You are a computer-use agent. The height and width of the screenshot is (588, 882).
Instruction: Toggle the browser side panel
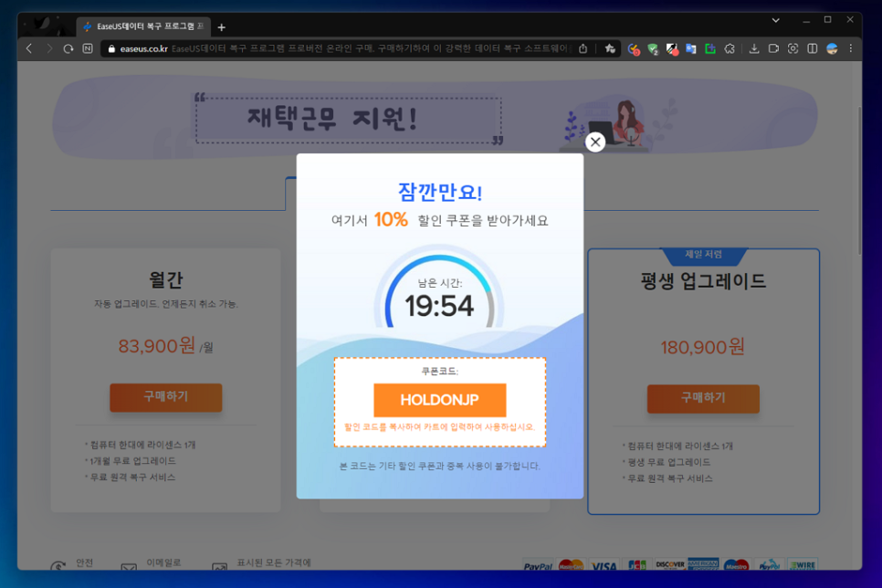813,49
